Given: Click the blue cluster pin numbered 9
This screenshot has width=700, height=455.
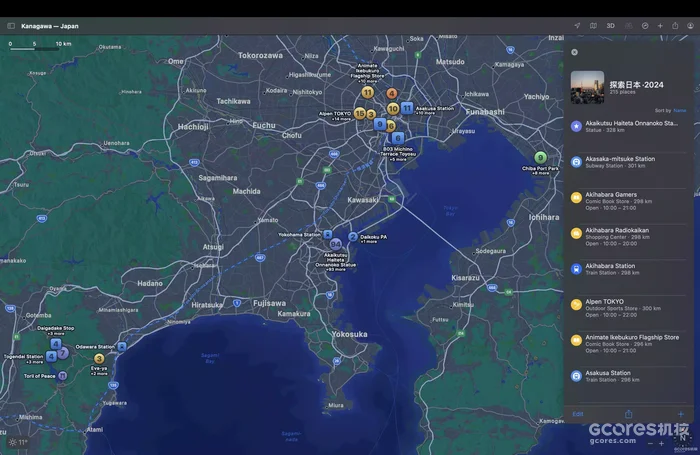Looking at the screenshot, I should 379,124.
